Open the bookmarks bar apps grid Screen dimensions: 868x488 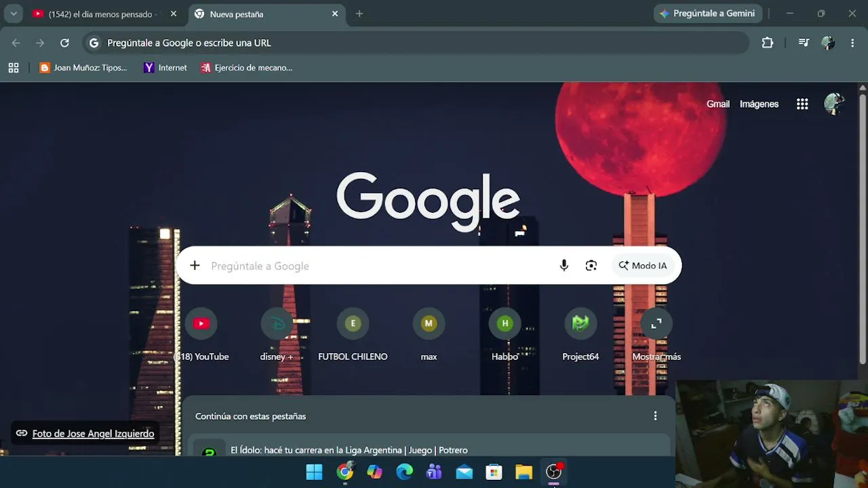tap(14, 68)
